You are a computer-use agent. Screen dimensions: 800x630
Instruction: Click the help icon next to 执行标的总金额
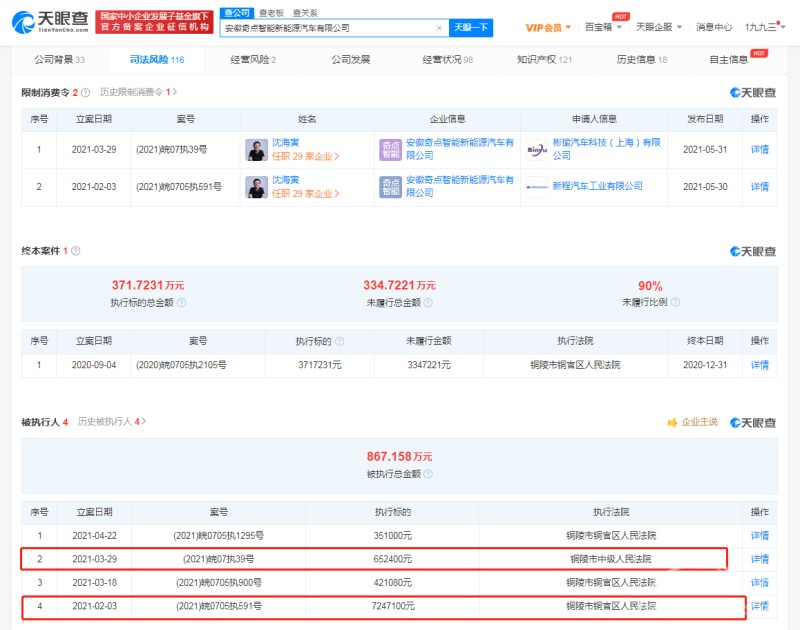(182, 302)
